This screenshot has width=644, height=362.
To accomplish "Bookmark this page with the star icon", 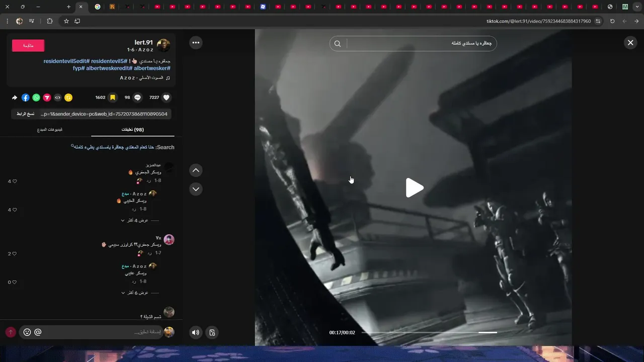I will (66, 21).
